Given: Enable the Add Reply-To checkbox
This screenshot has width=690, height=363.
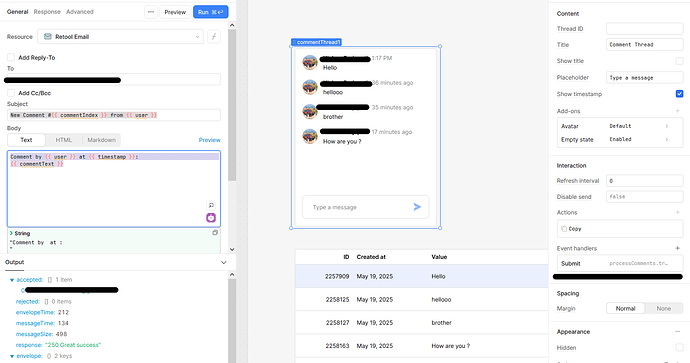Looking at the screenshot, I should pos(11,57).
